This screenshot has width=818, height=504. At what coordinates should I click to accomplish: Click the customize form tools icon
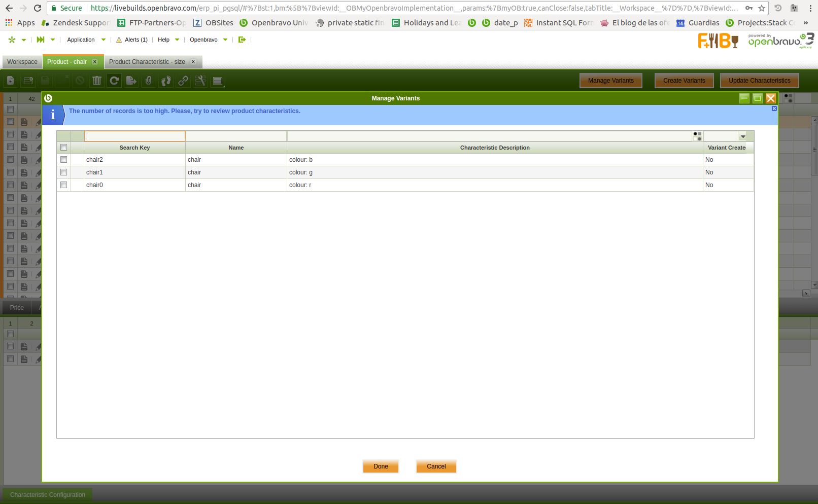click(200, 81)
